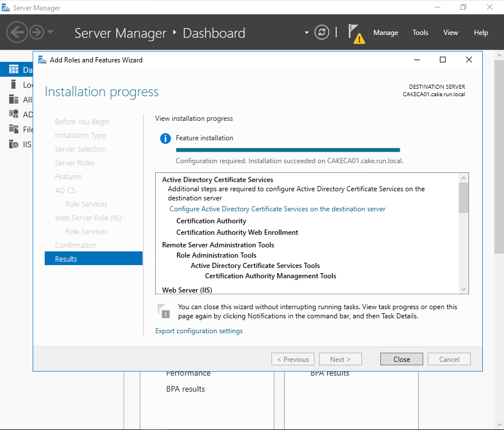Click Certification Authority Web Enrollment entry
The image size is (504, 430).
237,232
